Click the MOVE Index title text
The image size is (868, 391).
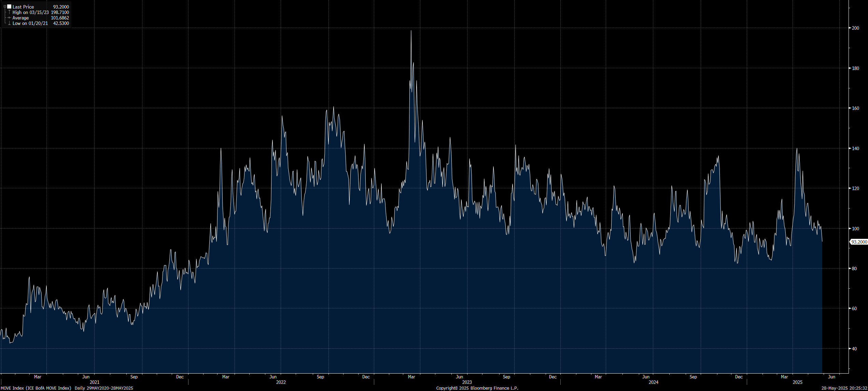click(36, 388)
